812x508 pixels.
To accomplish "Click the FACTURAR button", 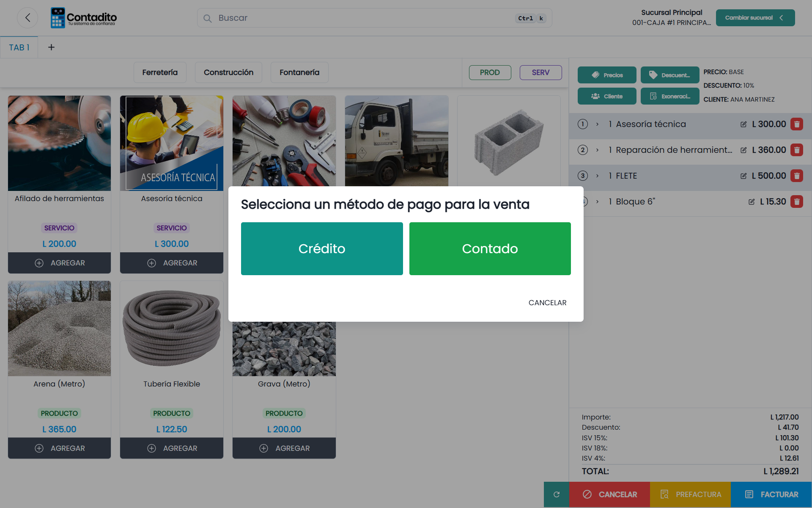I will (x=771, y=494).
